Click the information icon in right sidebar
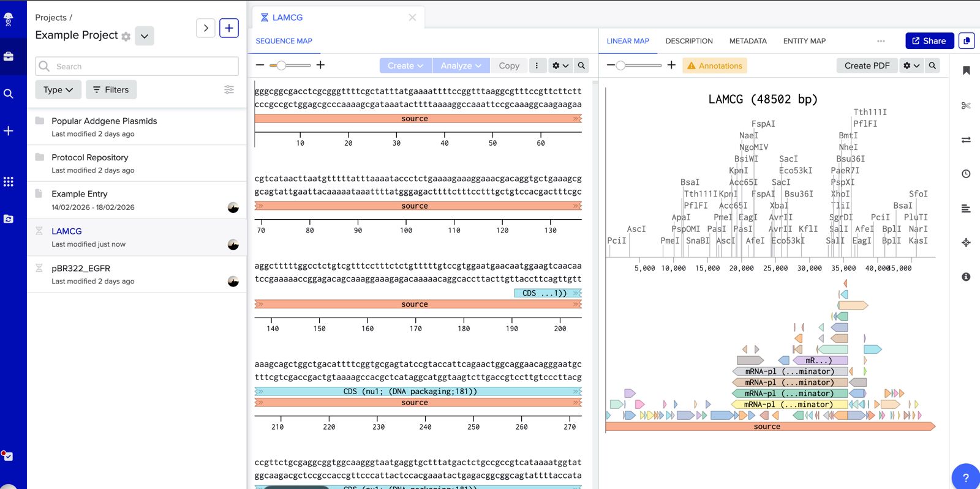The image size is (980, 489). coord(966,277)
